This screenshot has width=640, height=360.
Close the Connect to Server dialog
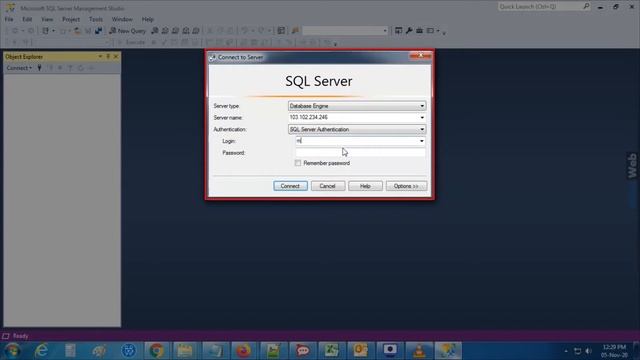420,56
